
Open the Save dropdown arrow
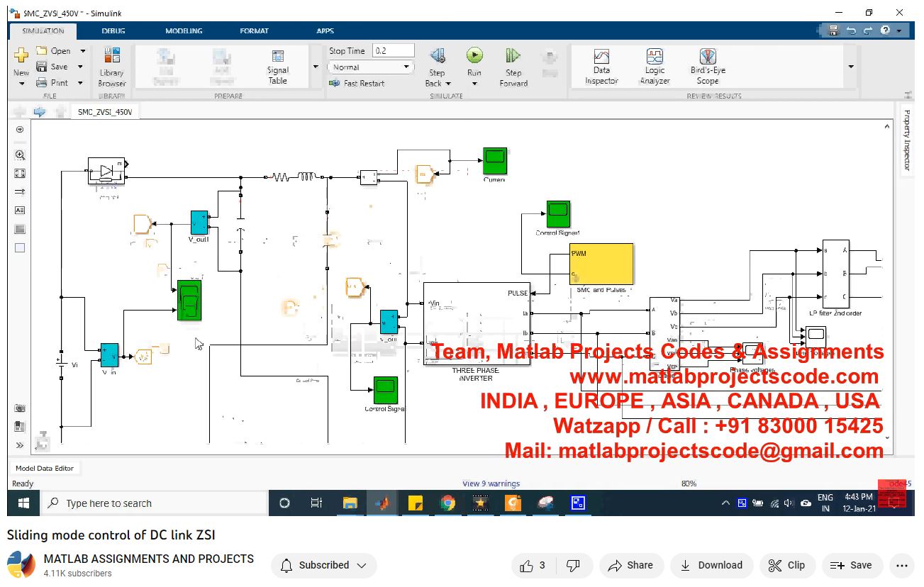[x=80, y=67]
